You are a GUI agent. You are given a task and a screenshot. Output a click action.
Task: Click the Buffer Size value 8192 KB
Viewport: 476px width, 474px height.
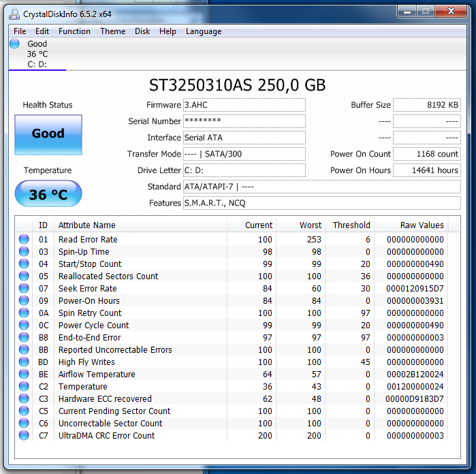click(x=427, y=105)
